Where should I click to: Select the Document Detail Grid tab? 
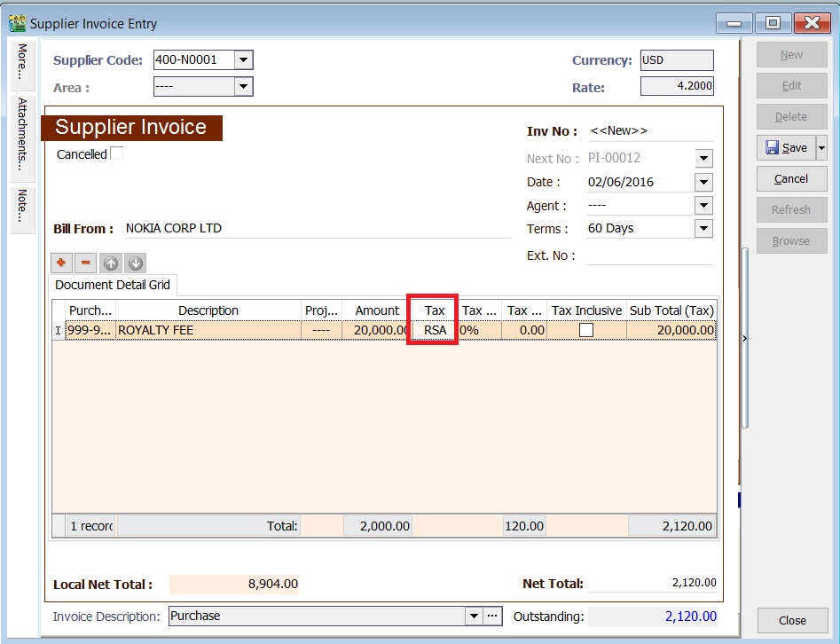point(113,285)
